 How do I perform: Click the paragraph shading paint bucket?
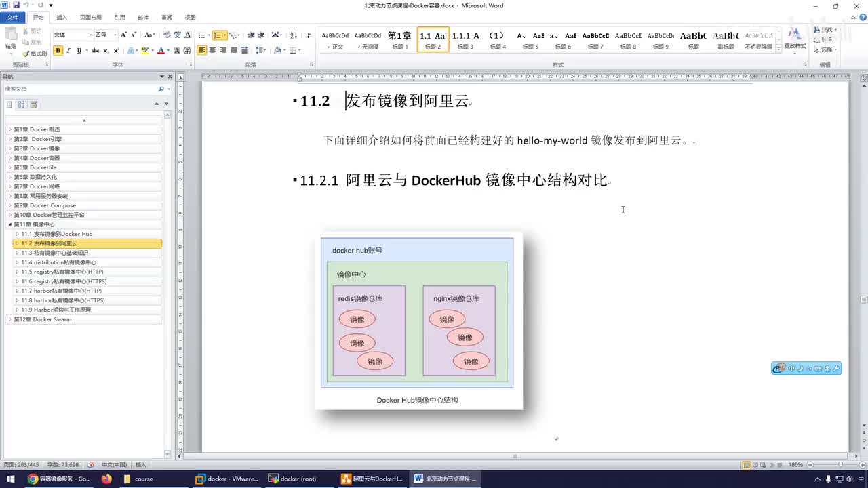(278, 50)
